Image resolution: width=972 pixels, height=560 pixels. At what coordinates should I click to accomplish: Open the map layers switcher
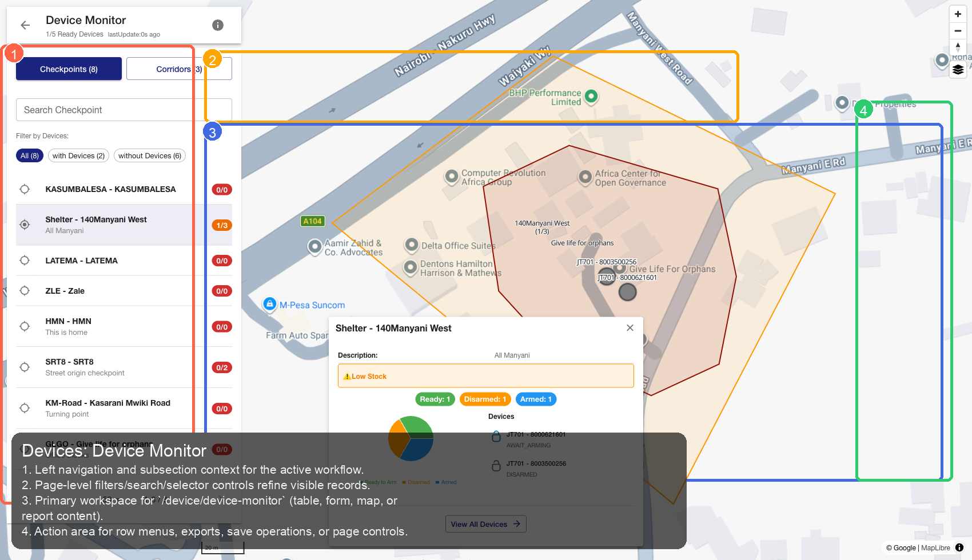point(958,70)
